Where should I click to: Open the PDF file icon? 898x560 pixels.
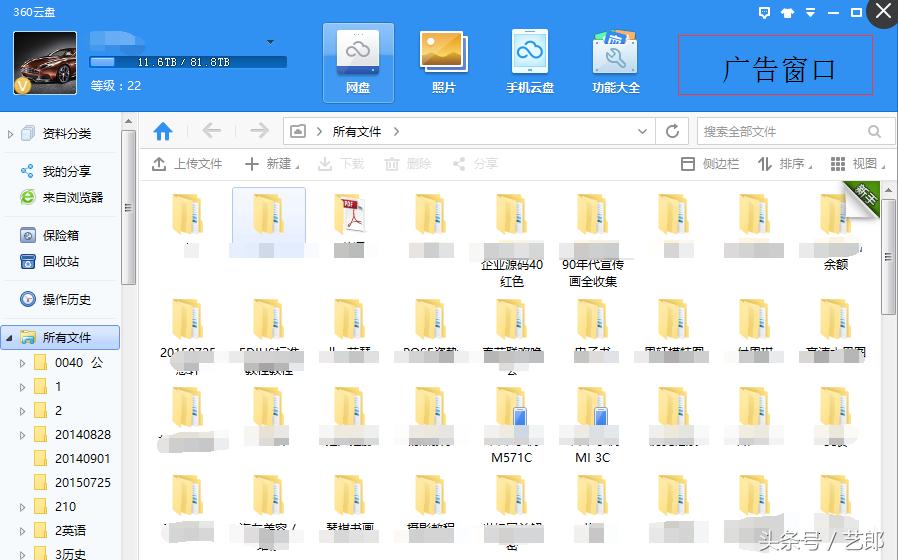349,214
